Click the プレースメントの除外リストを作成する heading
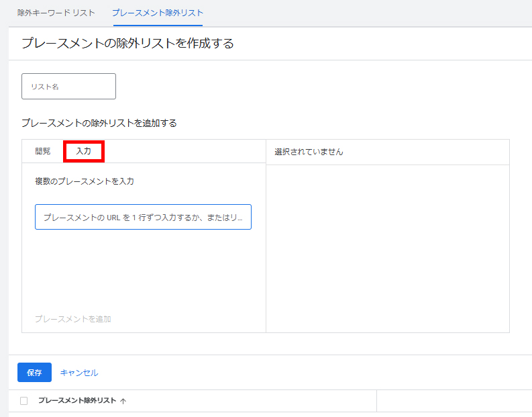 127,44
